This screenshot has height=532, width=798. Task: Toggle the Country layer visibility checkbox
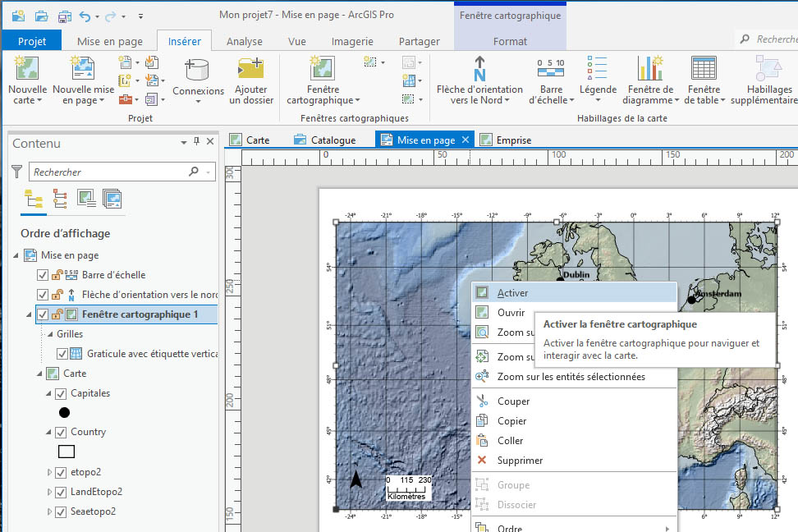coord(61,433)
